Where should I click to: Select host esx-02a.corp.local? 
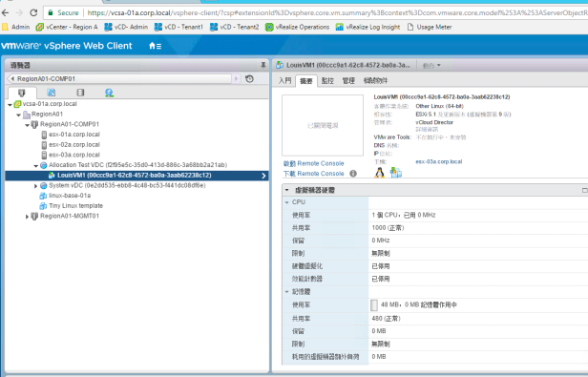74,144
